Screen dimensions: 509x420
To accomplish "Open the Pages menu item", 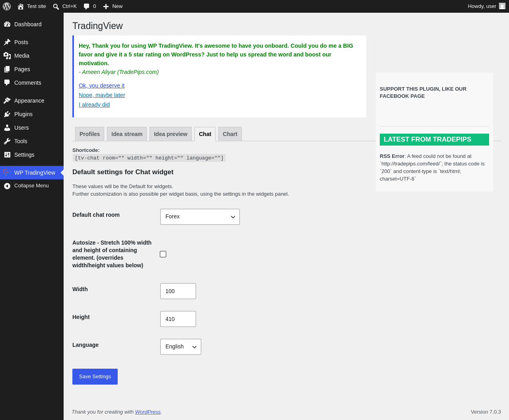I will point(32,69).
